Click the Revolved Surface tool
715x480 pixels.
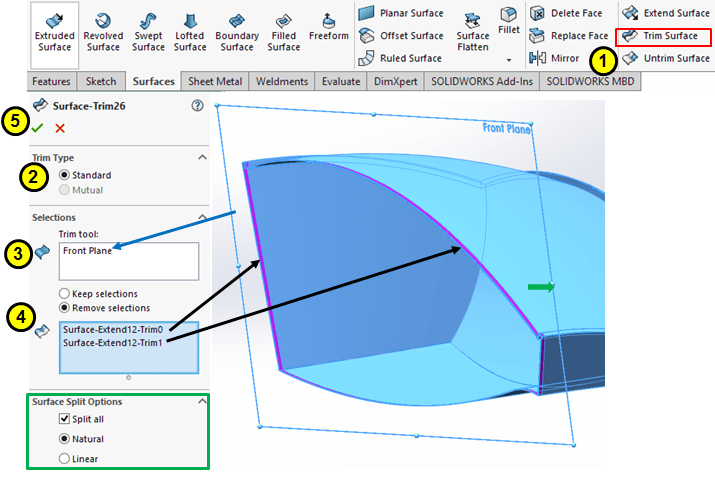tap(103, 31)
